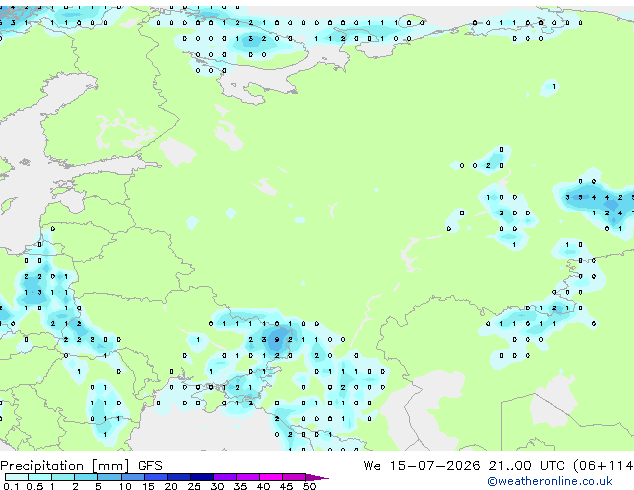Select the 2–5 mm legend color box

pos(86,477)
